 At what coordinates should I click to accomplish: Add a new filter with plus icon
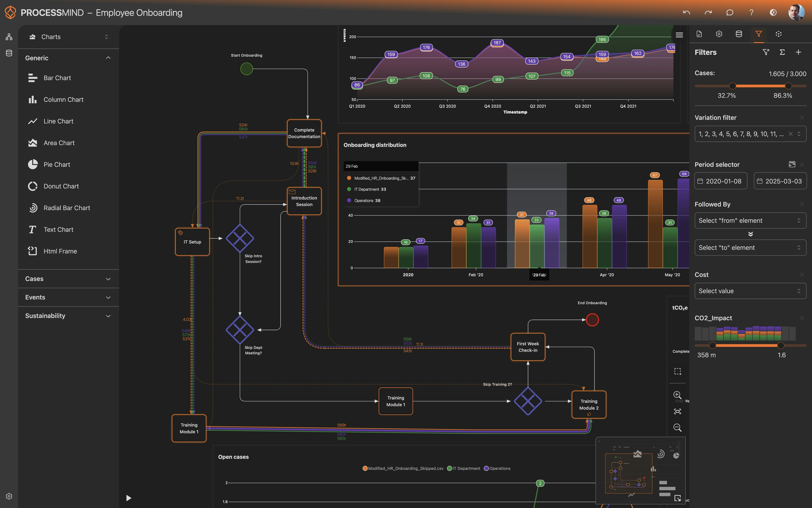coord(798,52)
